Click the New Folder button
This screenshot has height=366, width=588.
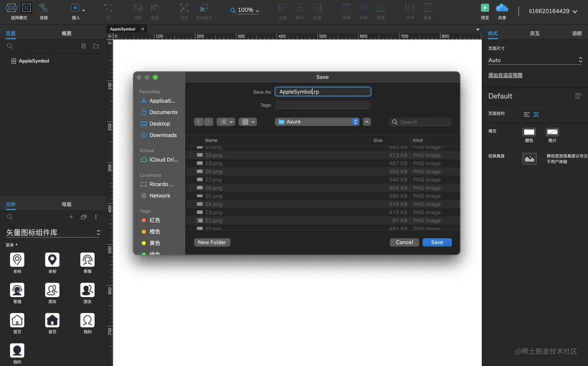[212, 242]
